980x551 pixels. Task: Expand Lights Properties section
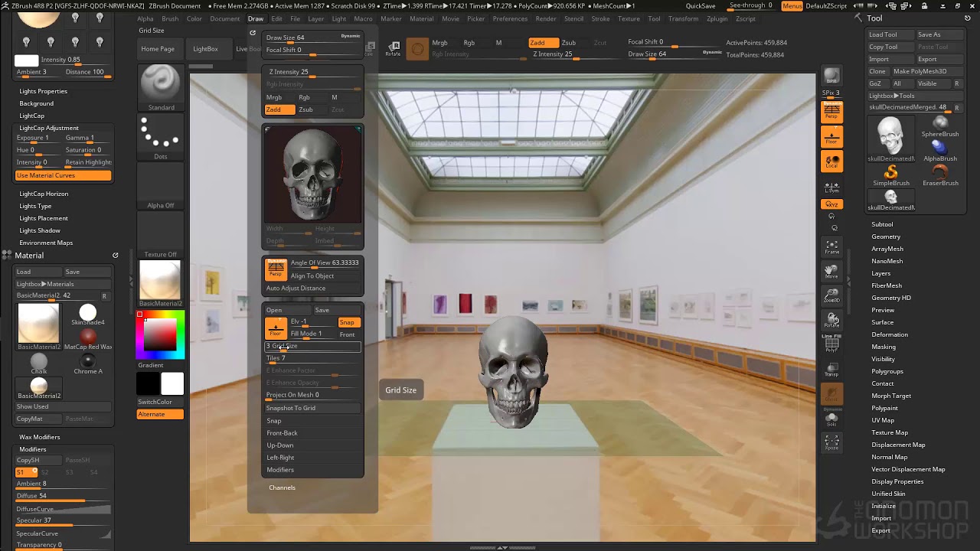coord(43,91)
